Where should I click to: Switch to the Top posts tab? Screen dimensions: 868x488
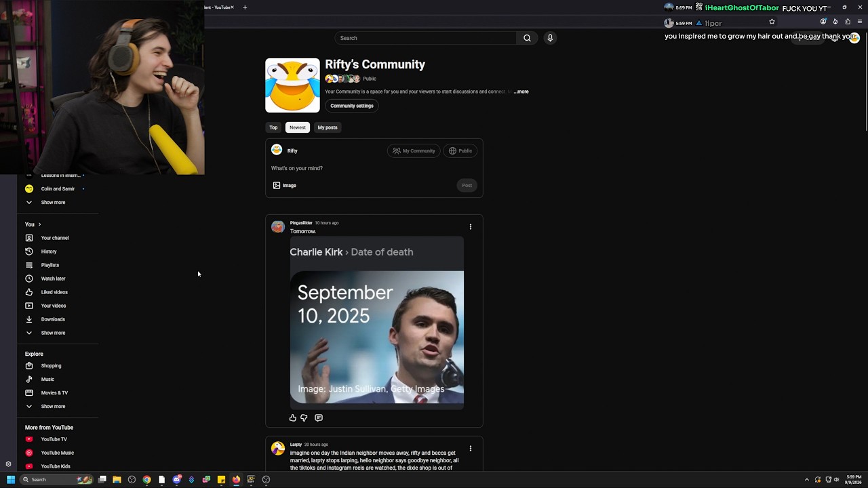273,127
